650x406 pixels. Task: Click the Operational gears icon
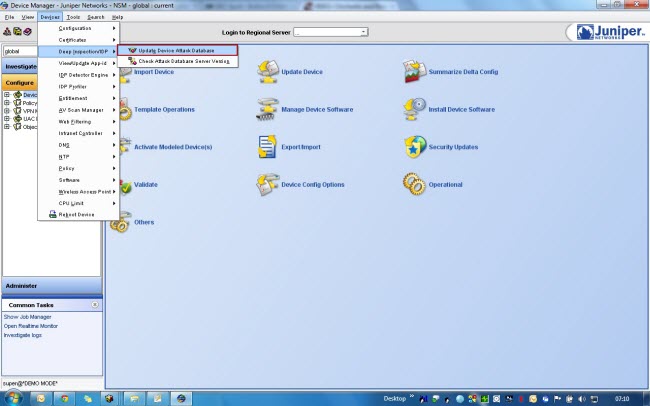pyautogui.click(x=415, y=185)
